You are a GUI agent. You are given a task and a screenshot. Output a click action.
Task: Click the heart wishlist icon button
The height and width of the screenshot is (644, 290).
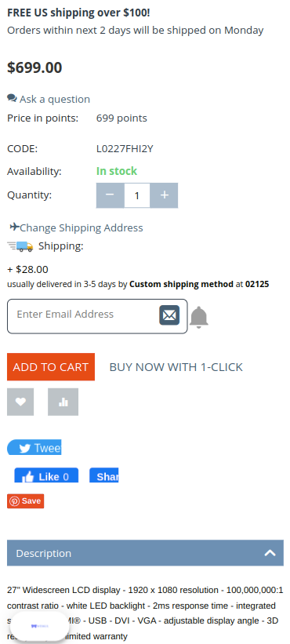(x=20, y=402)
